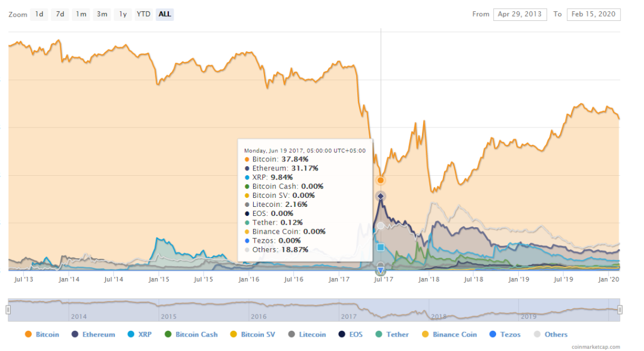644x351 pixels.
Task: Toggle the EOS series in legend
Action: 351,334
